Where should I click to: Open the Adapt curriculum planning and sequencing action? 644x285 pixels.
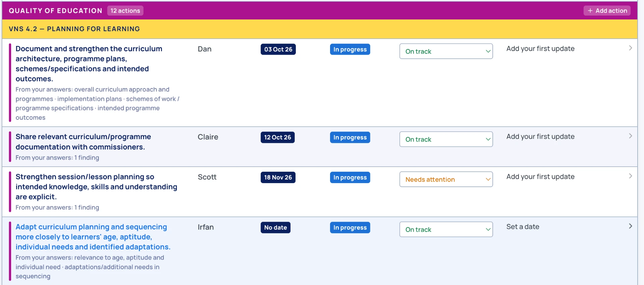pos(93,237)
